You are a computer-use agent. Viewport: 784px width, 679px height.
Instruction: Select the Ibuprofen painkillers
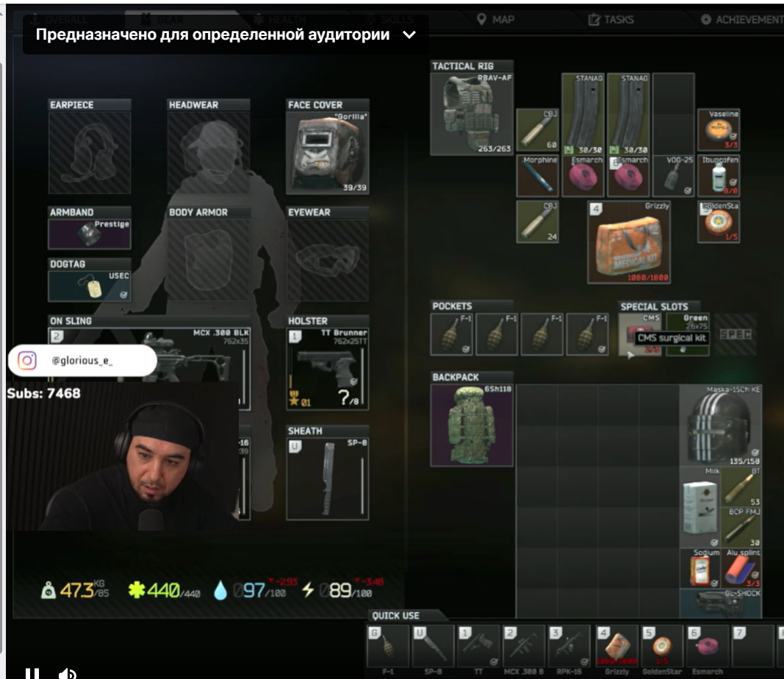[x=719, y=176]
